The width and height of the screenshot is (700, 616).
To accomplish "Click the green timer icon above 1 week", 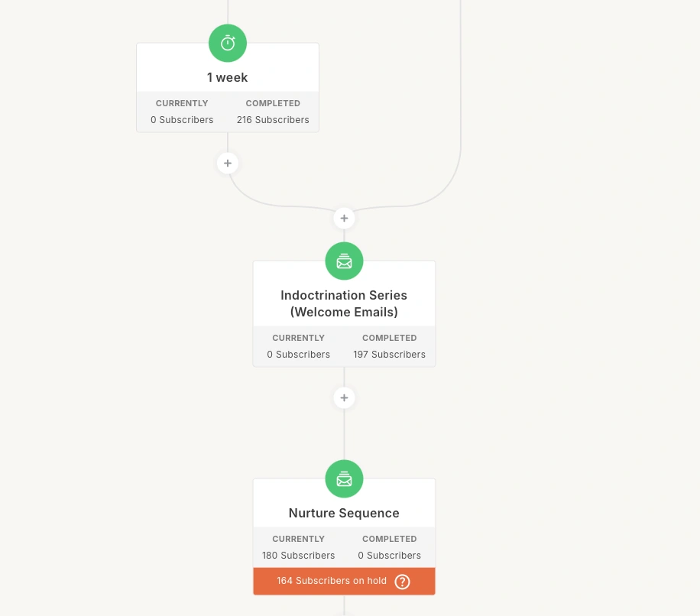I will pyautogui.click(x=228, y=44).
